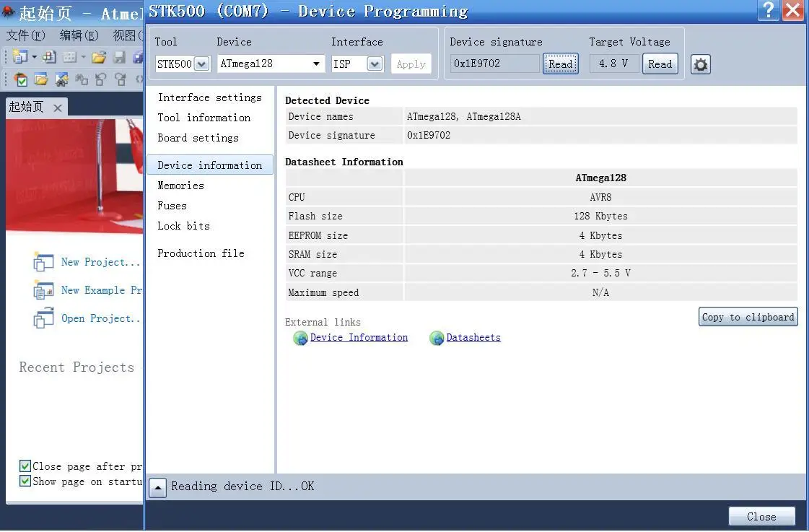
Task: Click the Close button at dialog bottom
Action: coord(761,517)
